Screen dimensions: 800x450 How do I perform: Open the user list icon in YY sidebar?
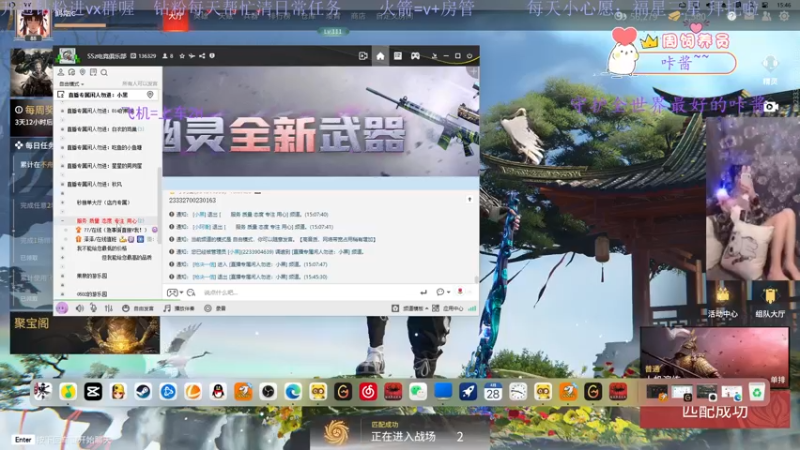(61, 72)
